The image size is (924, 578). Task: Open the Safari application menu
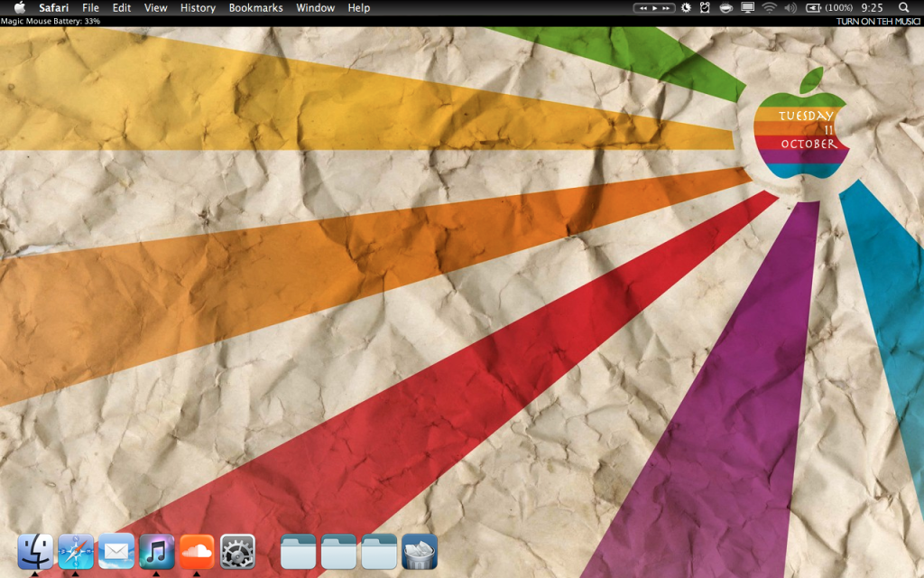click(53, 7)
